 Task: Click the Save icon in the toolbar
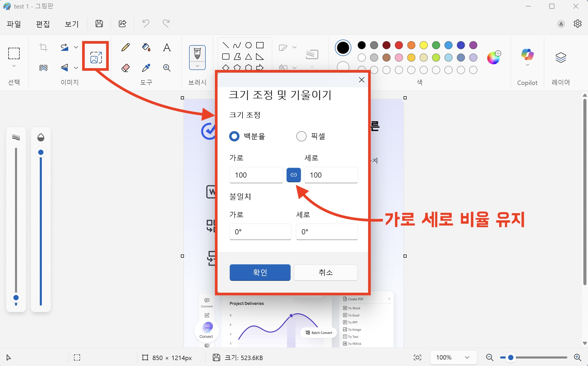[x=99, y=24]
